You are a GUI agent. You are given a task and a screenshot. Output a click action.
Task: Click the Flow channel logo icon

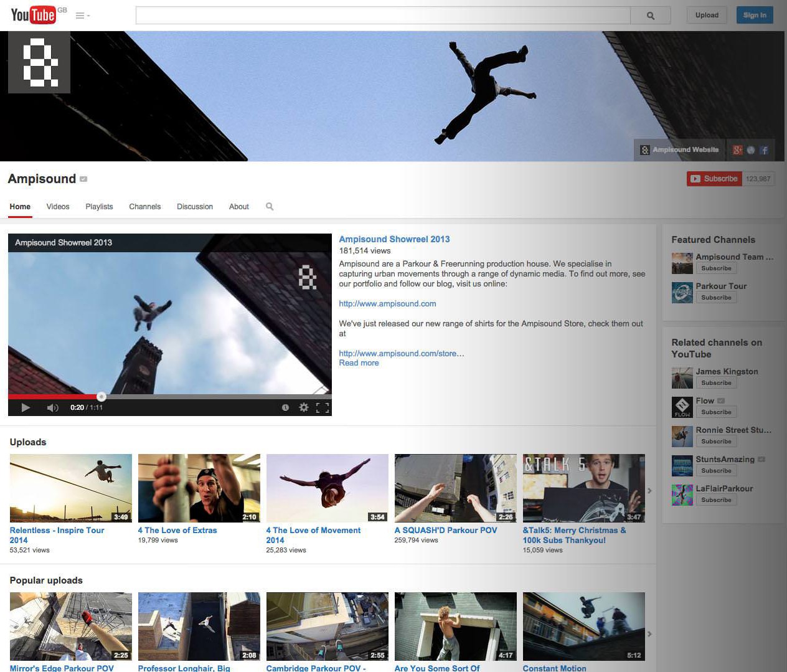pos(682,407)
